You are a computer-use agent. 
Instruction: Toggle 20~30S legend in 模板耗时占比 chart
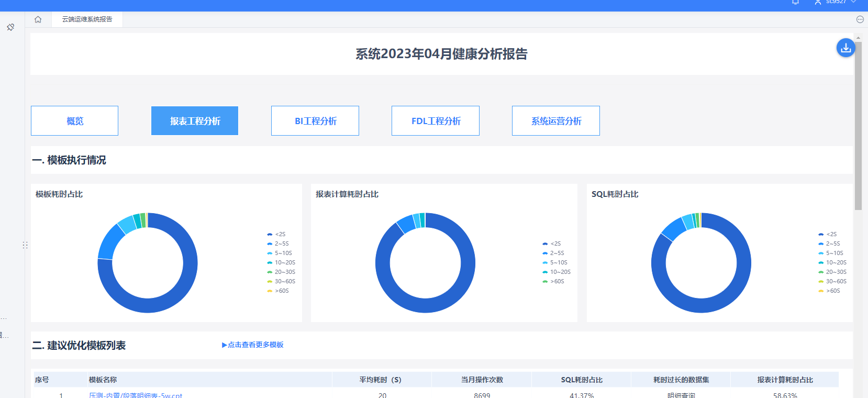pos(281,272)
